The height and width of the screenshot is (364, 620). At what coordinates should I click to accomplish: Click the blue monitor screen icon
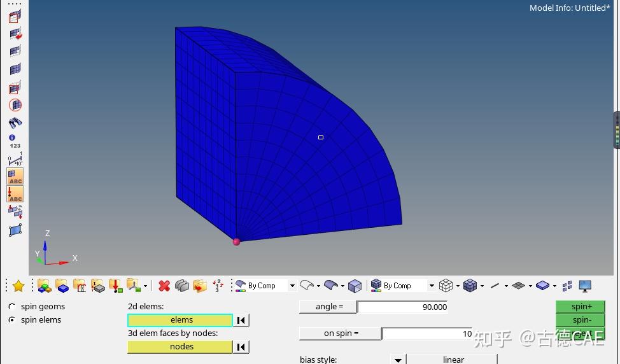click(585, 286)
